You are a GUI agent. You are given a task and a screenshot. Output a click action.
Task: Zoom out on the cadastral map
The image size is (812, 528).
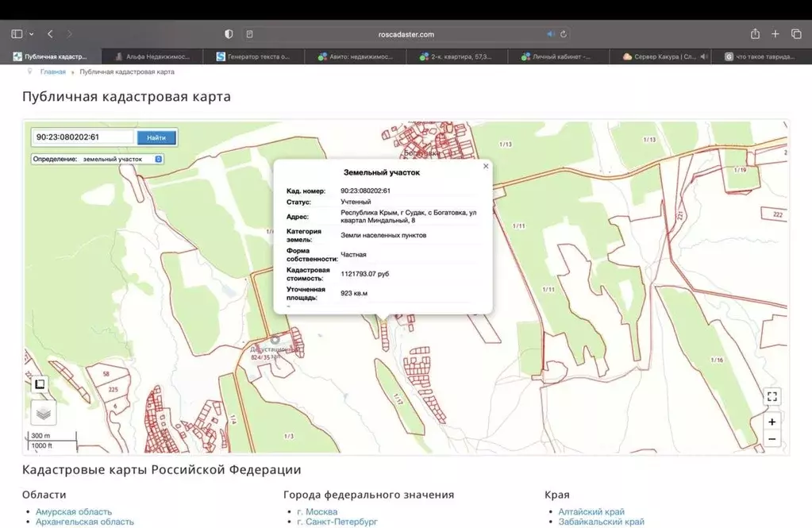[x=772, y=438]
